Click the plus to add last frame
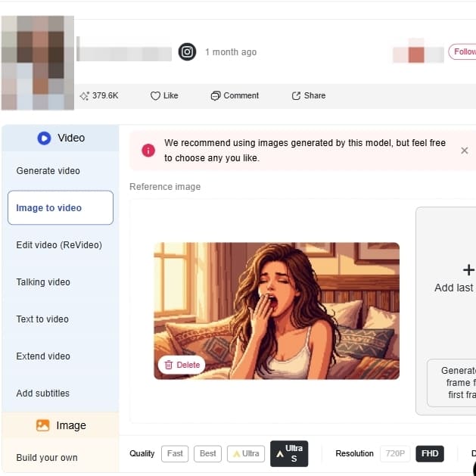The image size is (476, 476). tap(468, 270)
